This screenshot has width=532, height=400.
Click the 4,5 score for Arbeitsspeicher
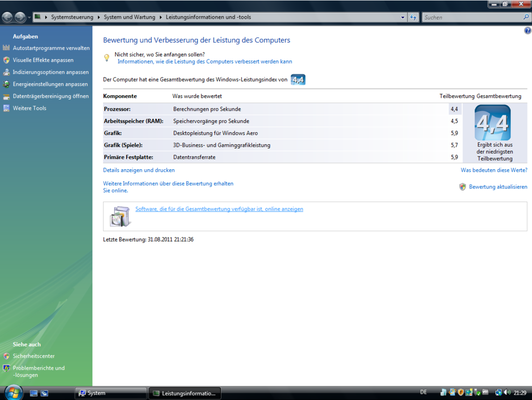point(454,121)
